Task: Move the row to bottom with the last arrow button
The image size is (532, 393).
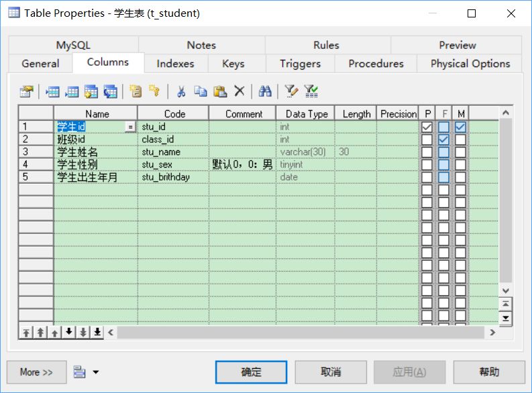Action: 97,332
